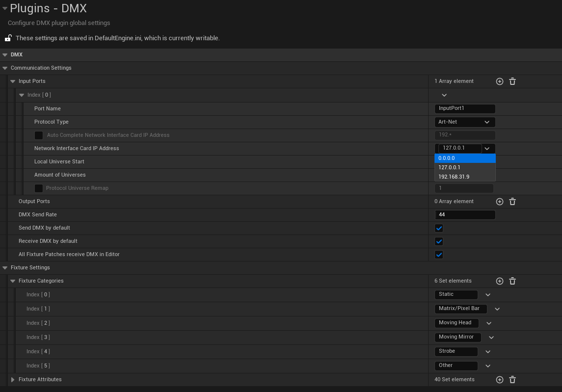
Task: Open Protocol Type Art-Net dropdown
Action: pyautogui.click(x=465, y=122)
